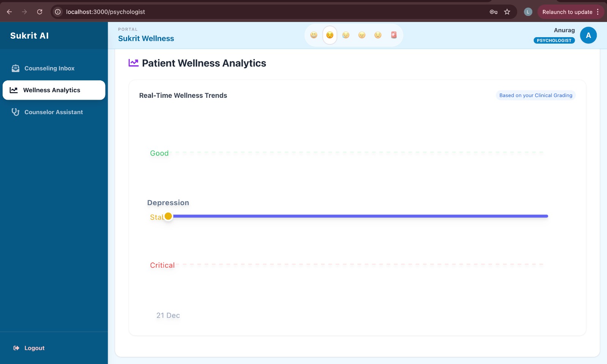This screenshot has width=607, height=364.
Task: Open the Chrome profile L avatar
Action: point(528,12)
